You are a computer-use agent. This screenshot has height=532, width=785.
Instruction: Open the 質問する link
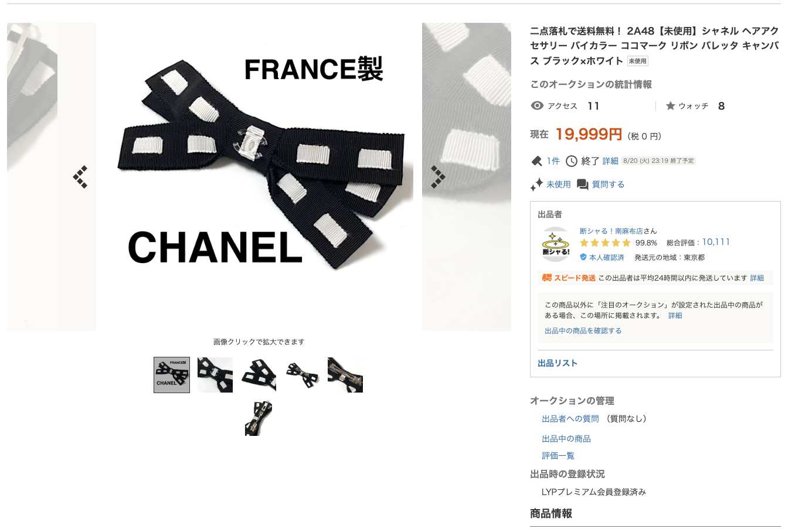(x=608, y=185)
